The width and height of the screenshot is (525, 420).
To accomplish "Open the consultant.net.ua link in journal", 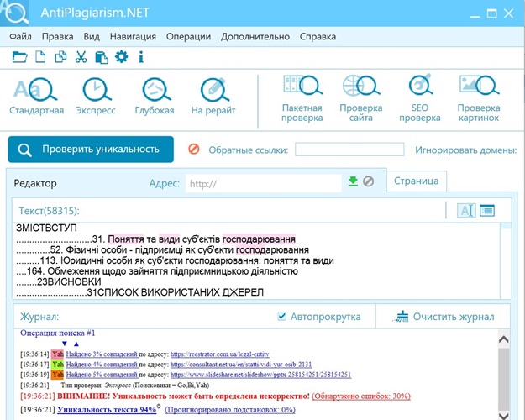I will pyautogui.click(x=241, y=364).
